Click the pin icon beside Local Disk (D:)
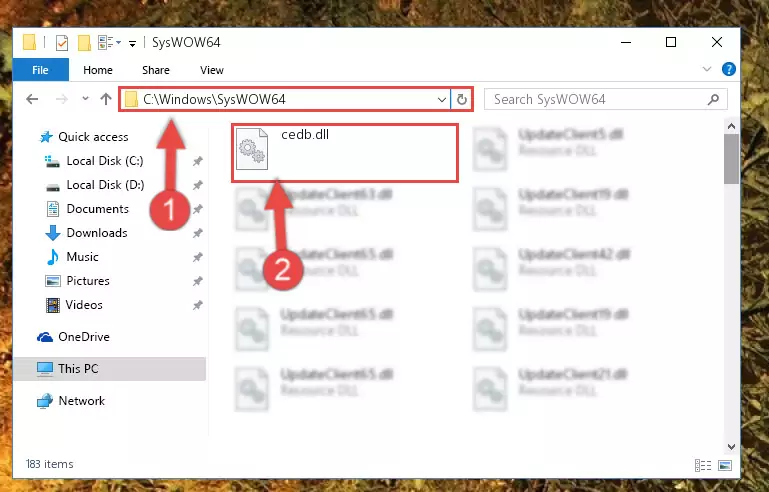 click(198, 185)
